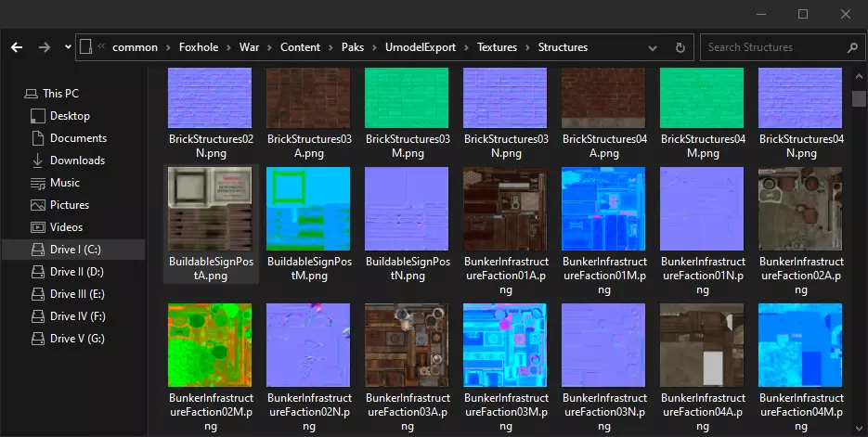Viewport: 868px width, 437px height.
Task: Expand the chevron after UmodelExport
Action: pyautogui.click(x=467, y=47)
